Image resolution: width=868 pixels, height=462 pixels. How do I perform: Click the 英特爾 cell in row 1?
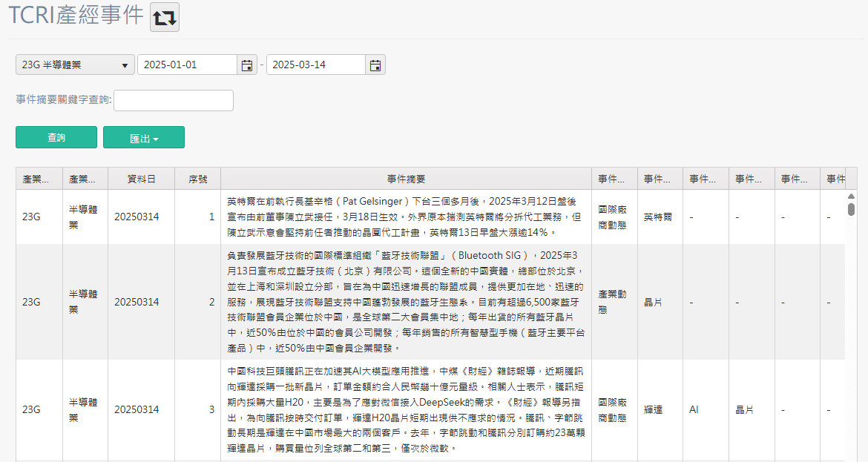click(x=658, y=217)
